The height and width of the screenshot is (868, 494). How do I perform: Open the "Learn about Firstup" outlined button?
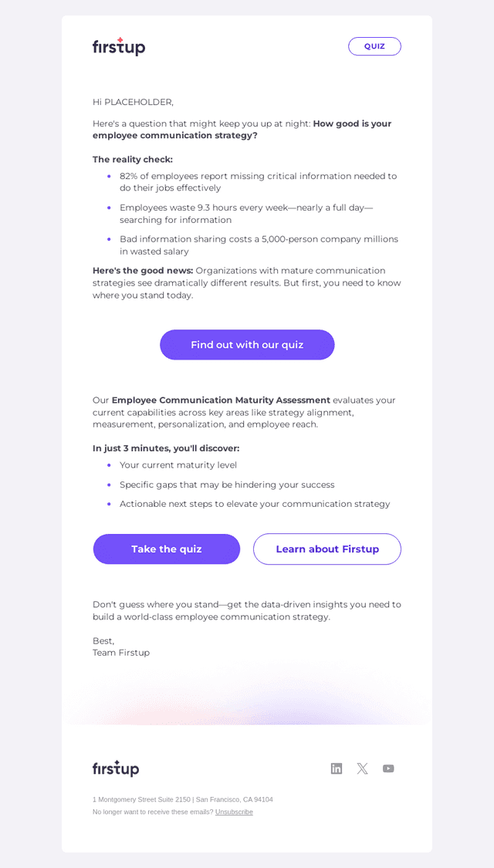point(327,549)
